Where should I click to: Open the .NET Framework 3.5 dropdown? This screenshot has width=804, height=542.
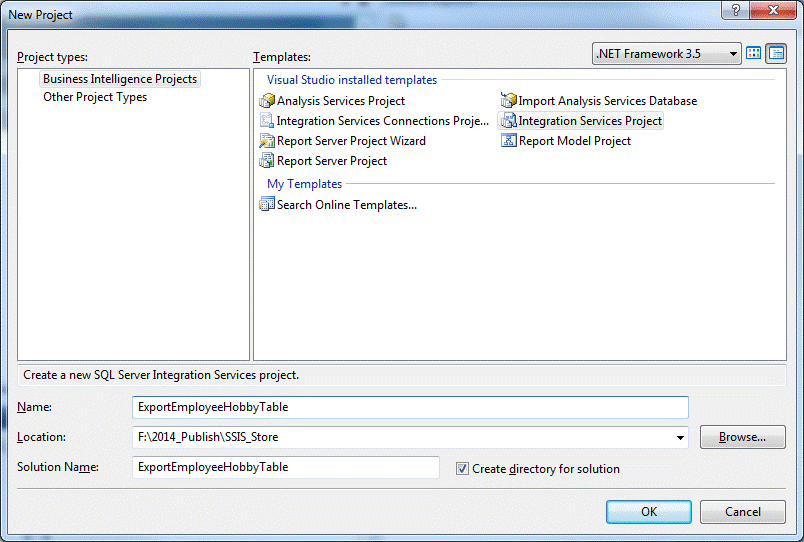[x=734, y=54]
